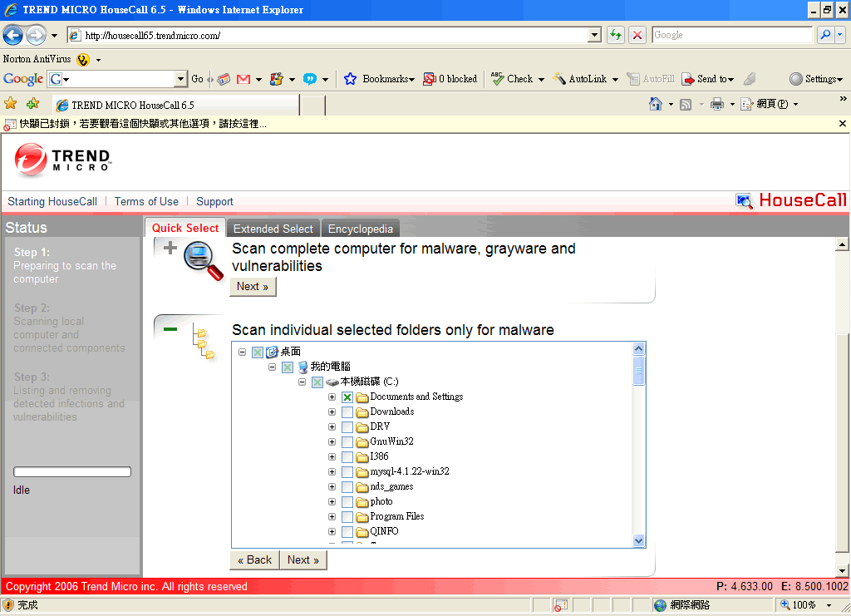Screen dimensions: 851x616
Task: Click the Trend Micro logo
Action: point(62,160)
